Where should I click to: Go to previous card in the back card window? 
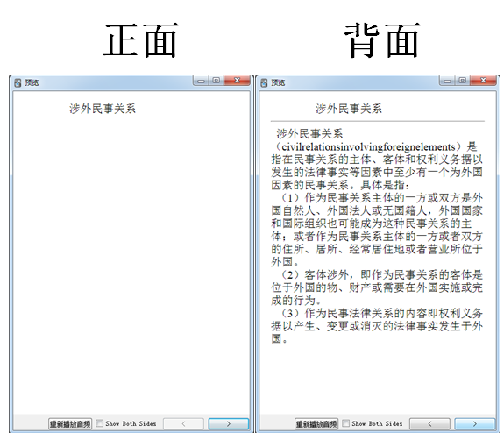tap(429, 423)
